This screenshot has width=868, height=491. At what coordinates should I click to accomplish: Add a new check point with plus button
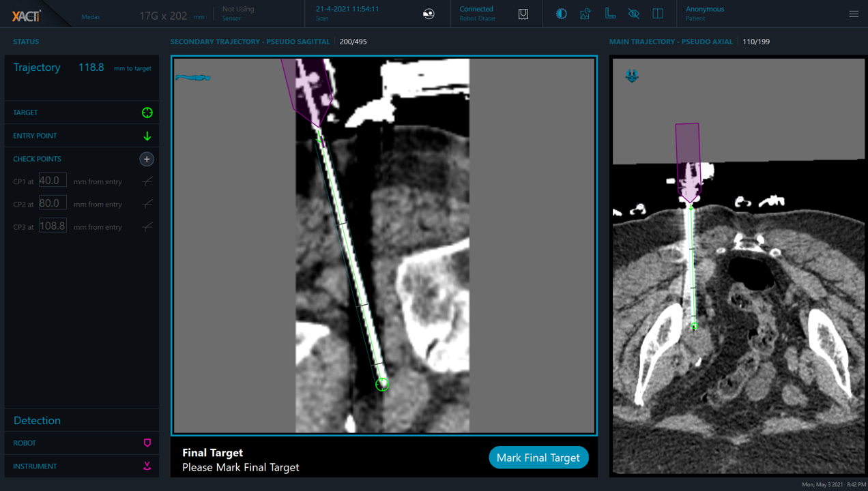point(147,159)
